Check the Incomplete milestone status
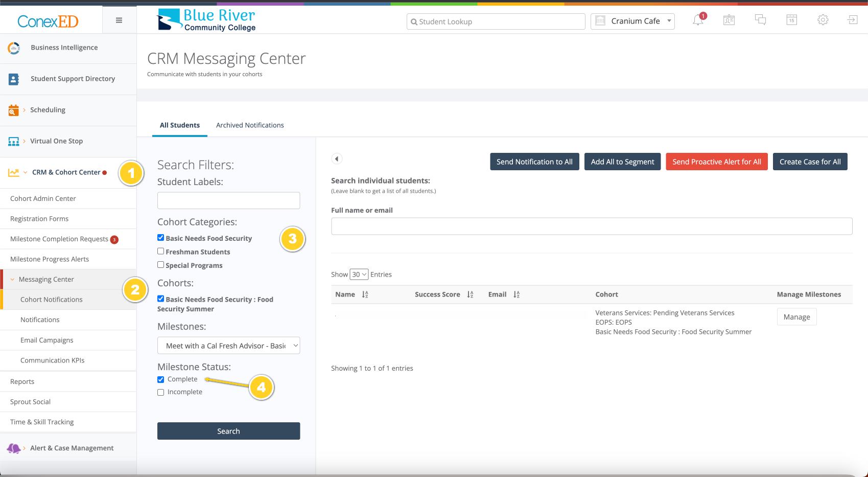This screenshot has width=868, height=477. pos(161,392)
